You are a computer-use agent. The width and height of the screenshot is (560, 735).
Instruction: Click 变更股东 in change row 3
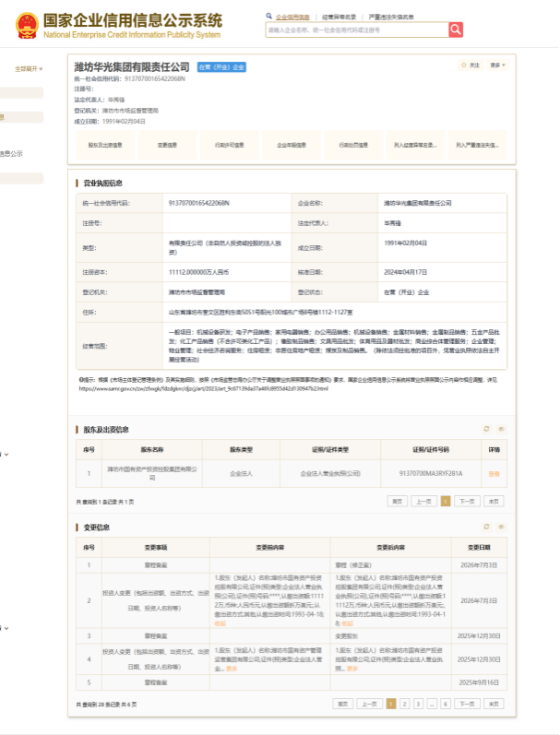(x=347, y=636)
